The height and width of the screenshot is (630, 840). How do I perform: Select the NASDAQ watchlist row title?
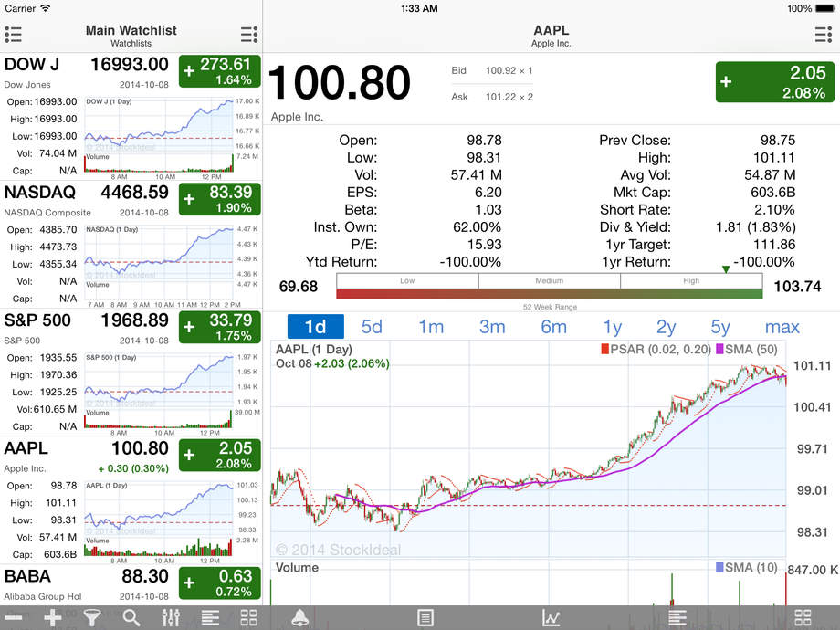click(39, 193)
